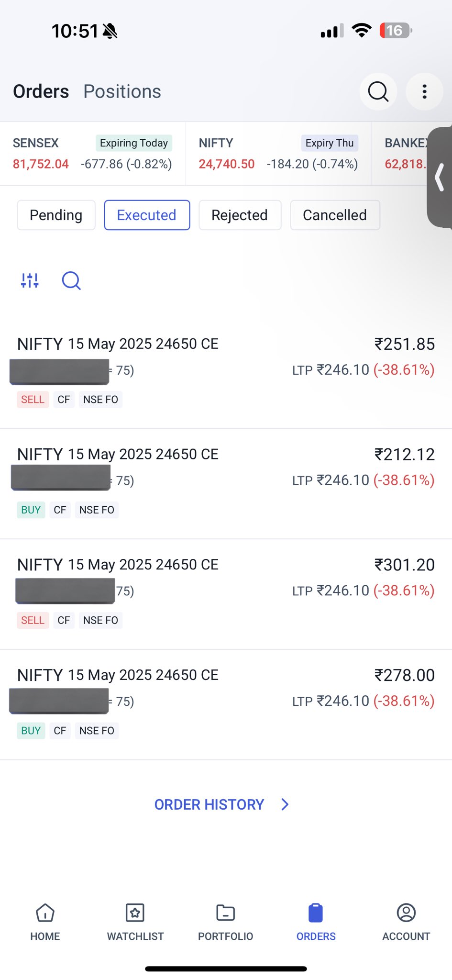Open Account profile icon in navbar
This screenshot has width=452, height=980.
coord(406,913)
